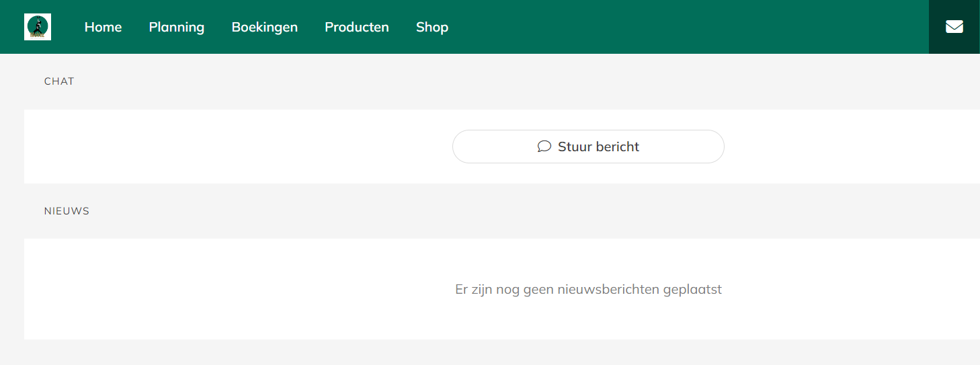Click the white chat panel right of Stuur bericht

[847, 147]
